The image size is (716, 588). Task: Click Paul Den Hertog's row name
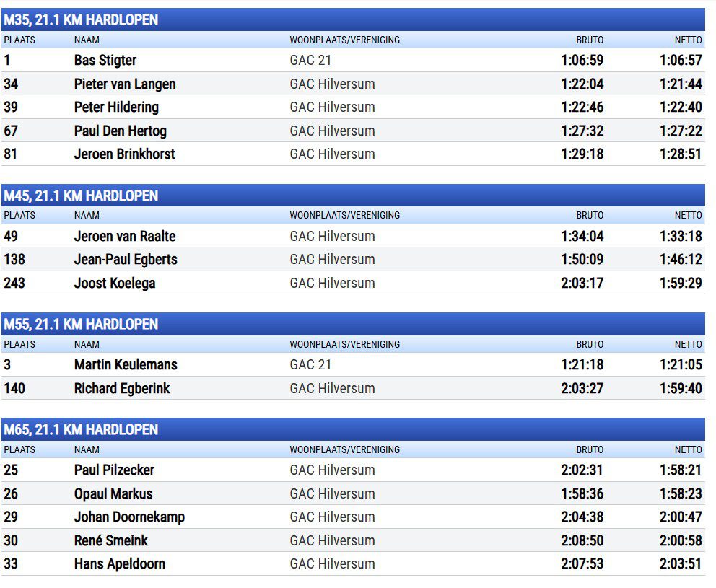(120, 131)
